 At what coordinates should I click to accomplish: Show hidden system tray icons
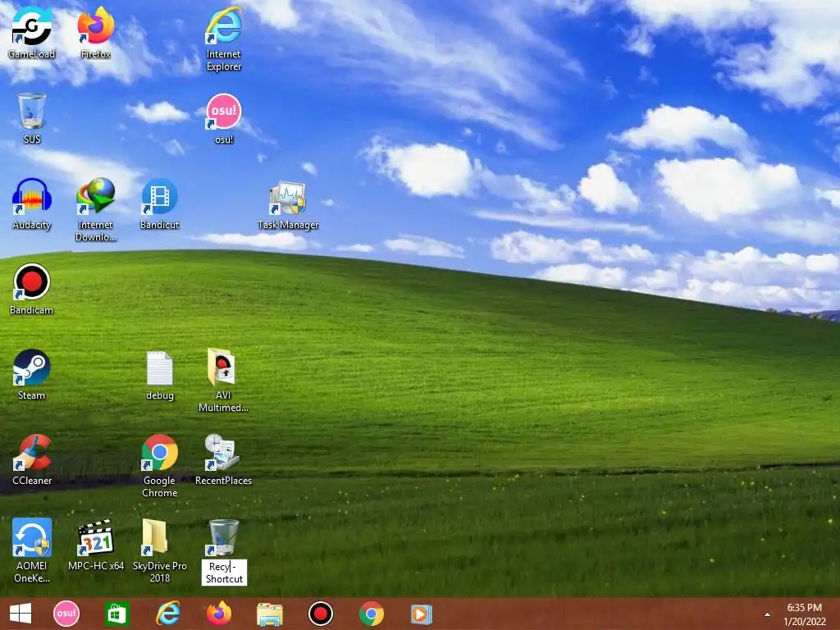767,614
